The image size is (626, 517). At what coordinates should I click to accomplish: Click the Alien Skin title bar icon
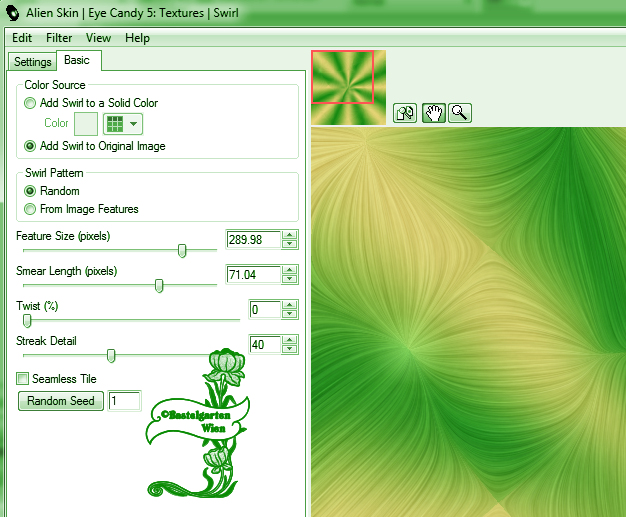tap(13, 13)
